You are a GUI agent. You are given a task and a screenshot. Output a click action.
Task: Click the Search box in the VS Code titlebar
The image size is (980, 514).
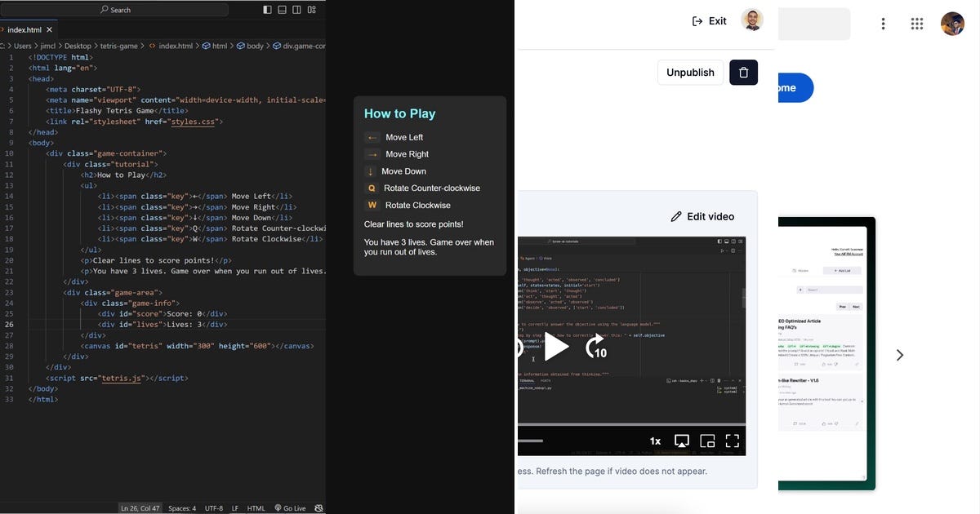(116, 9)
